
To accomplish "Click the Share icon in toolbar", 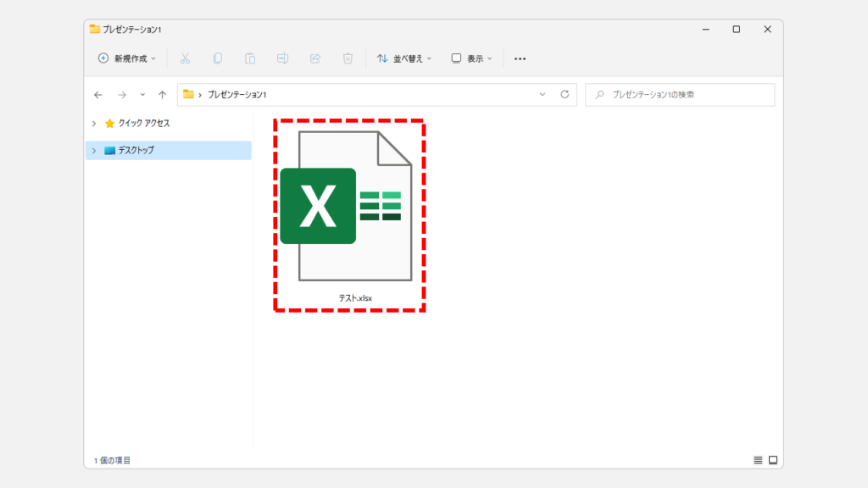I will click(x=315, y=58).
